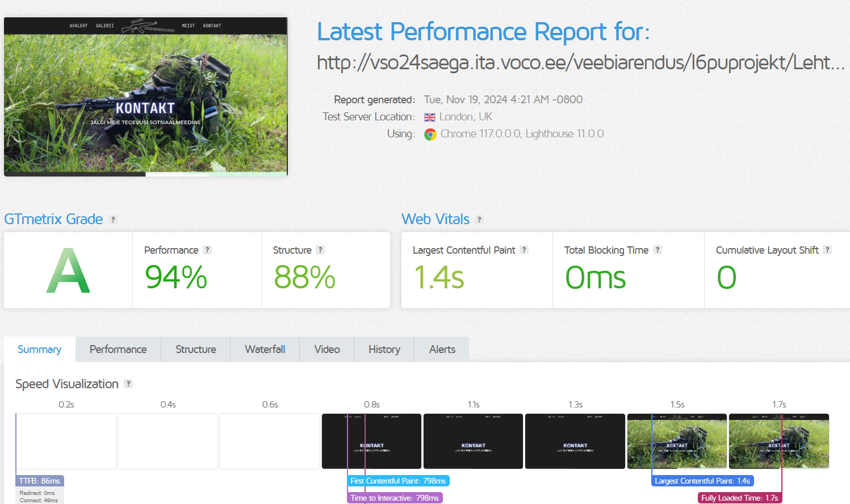The height and width of the screenshot is (504, 850).
Task: Switch to the Performance tab
Action: [x=118, y=350]
